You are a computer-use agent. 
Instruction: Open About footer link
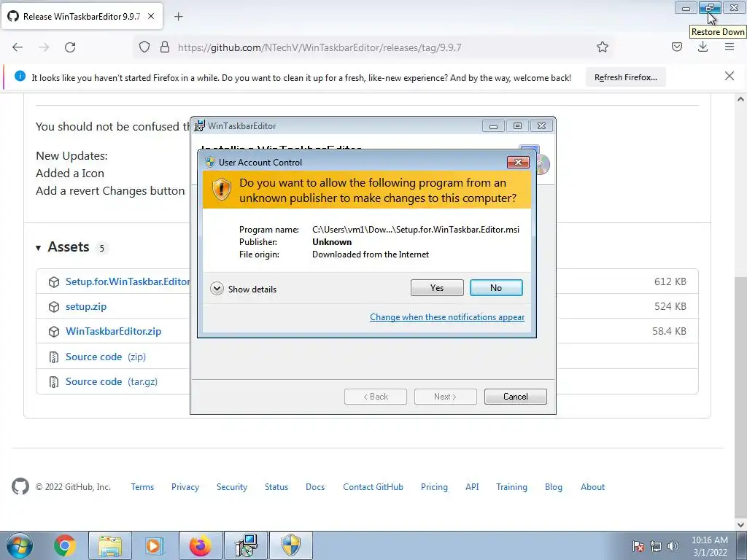click(592, 487)
